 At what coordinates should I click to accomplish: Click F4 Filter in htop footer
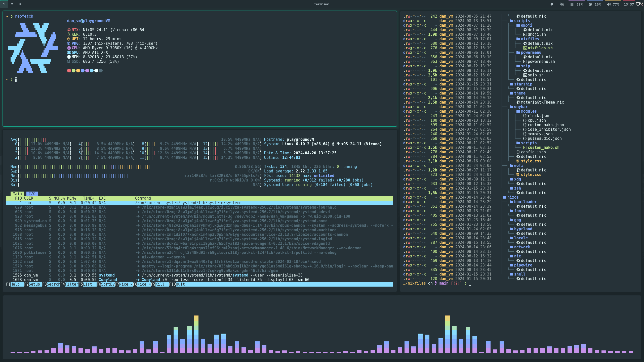tap(69, 284)
